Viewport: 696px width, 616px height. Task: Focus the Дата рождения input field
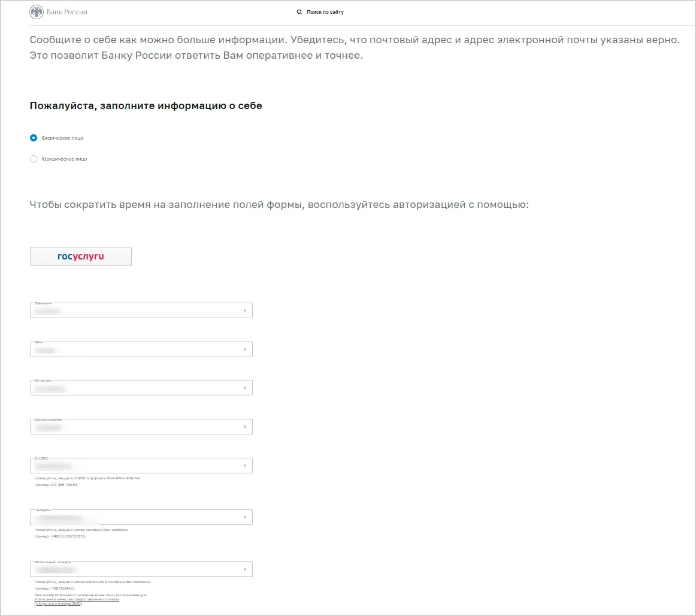coord(141,427)
